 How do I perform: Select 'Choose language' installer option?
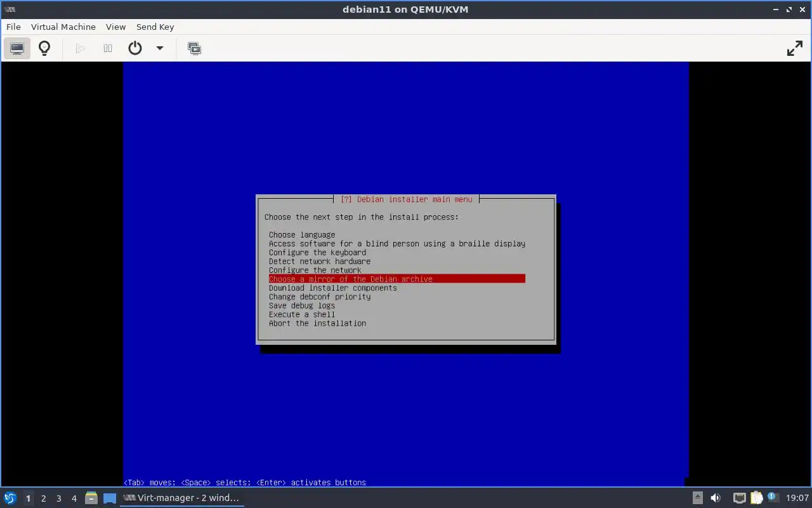coord(302,235)
